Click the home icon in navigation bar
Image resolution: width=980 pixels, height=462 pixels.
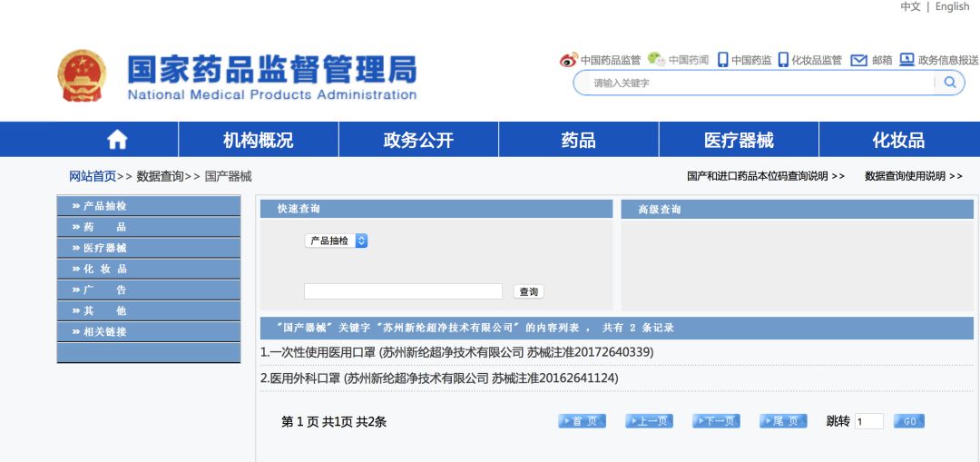pyautogui.click(x=117, y=140)
